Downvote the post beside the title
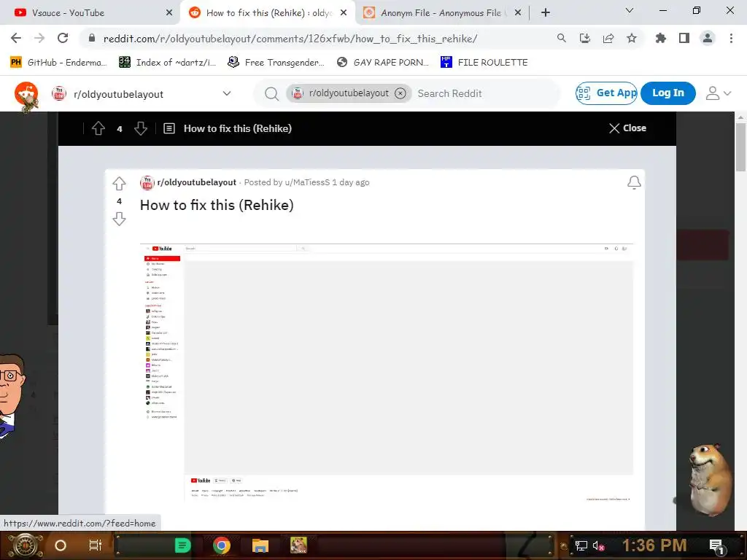The image size is (747, 560). (x=119, y=219)
